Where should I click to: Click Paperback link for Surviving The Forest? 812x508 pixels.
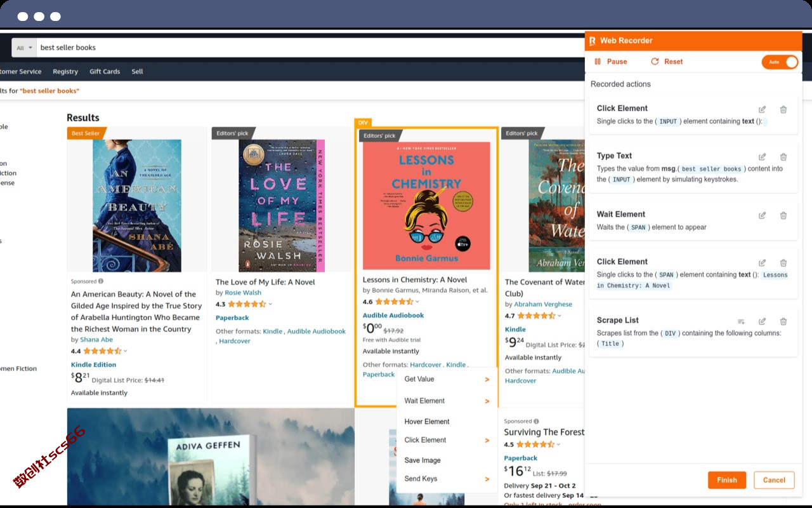[x=521, y=458]
